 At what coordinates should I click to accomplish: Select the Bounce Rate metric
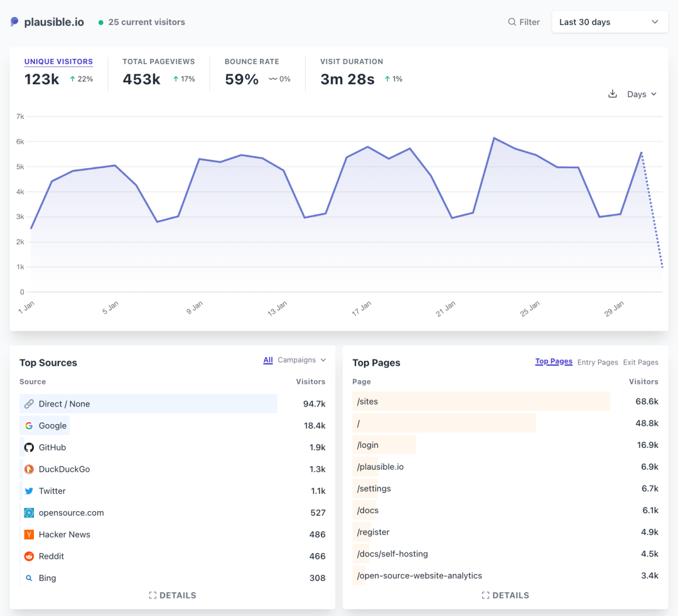[252, 61]
